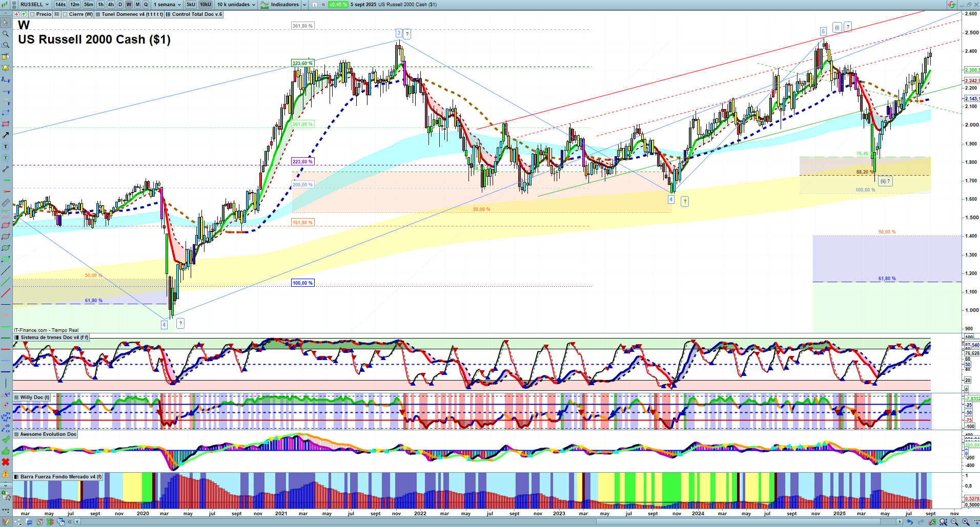Switch to the daily D timeframe
This screenshot has width=980, height=527.
120,5
